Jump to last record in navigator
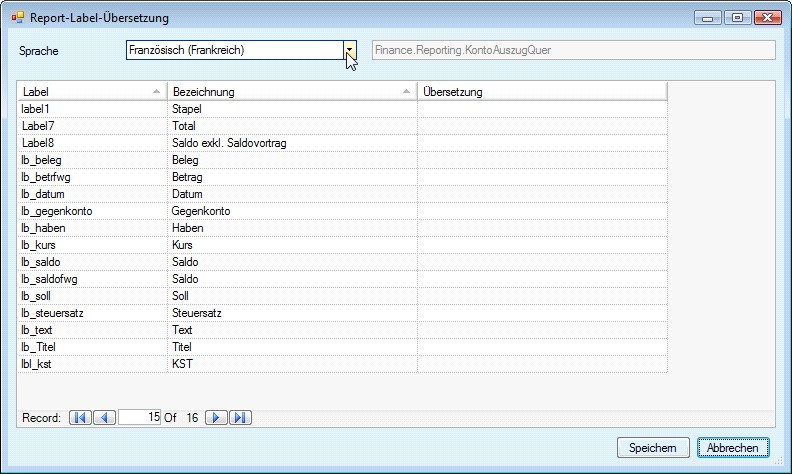 tap(240, 418)
